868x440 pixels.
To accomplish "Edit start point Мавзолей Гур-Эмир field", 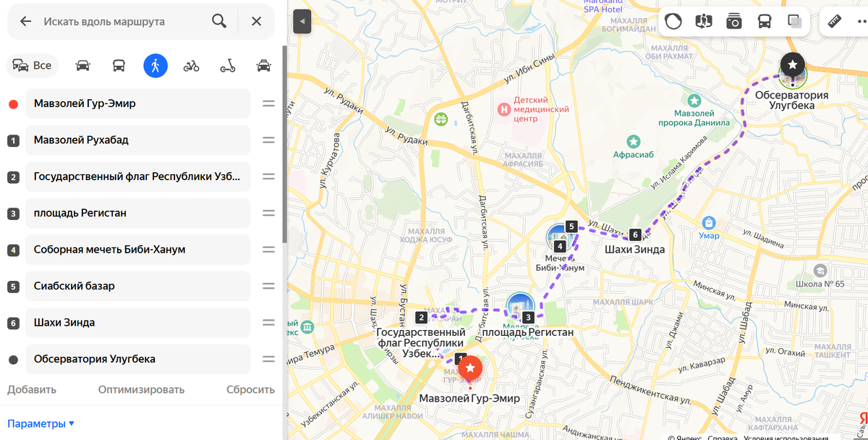I will pyautogui.click(x=137, y=103).
